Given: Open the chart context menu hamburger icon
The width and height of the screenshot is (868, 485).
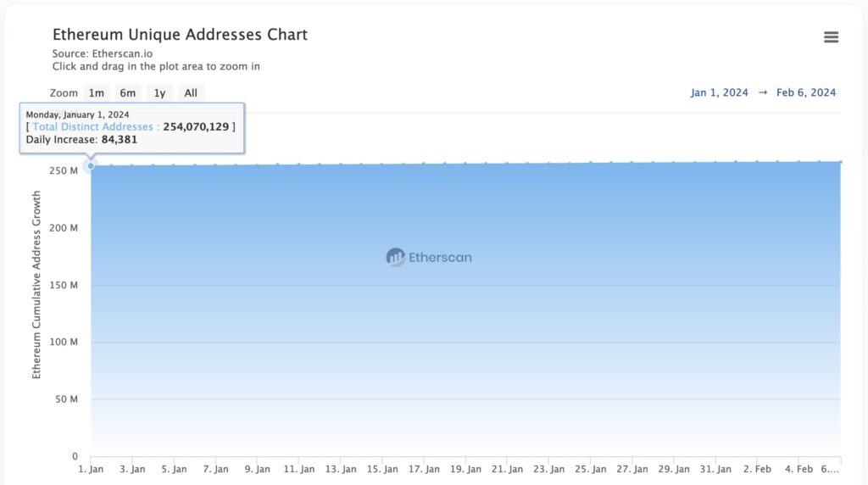Looking at the screenshot, I should [x=831, y=37].
